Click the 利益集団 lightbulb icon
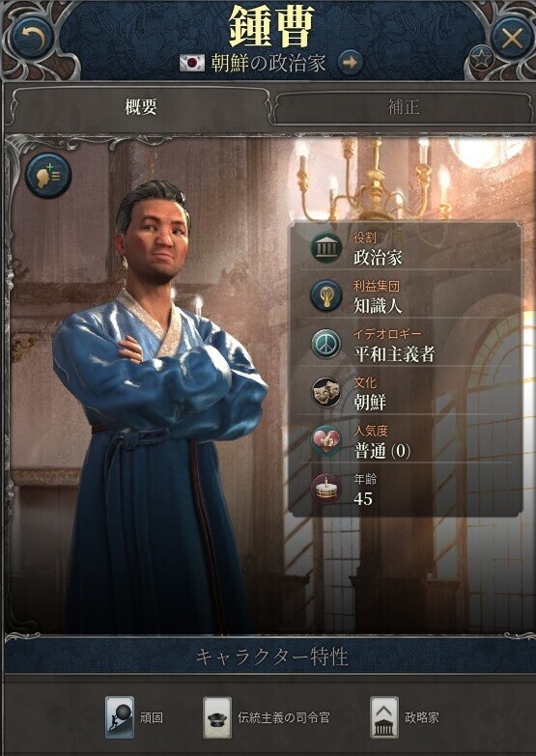536x756 pixels. (326, 296)
